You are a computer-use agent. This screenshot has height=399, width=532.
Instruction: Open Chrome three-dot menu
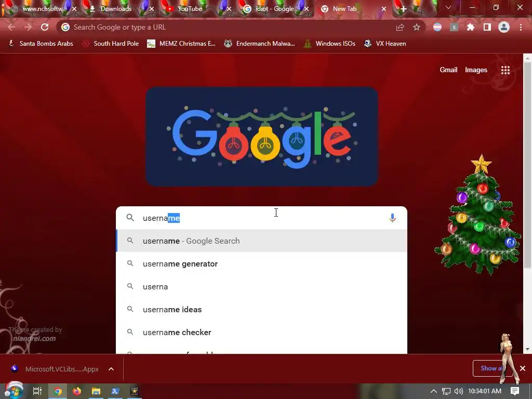click(x=521, y=27)
